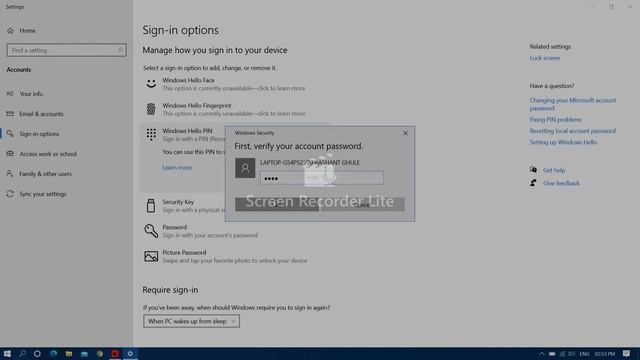The height and width of the screenshot is (360, 640).
Task: Click the password field in Windows Security dialog
Action: (x=322, y=178)
